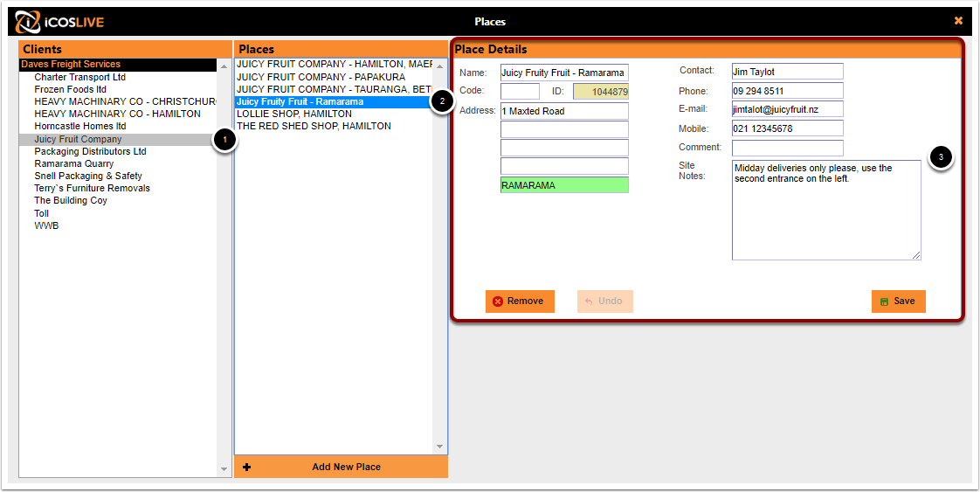Click Places list scroll down arrow
The width and height of the screenshot is (980, 492).
pyautogui.click(x=439, y=447)
